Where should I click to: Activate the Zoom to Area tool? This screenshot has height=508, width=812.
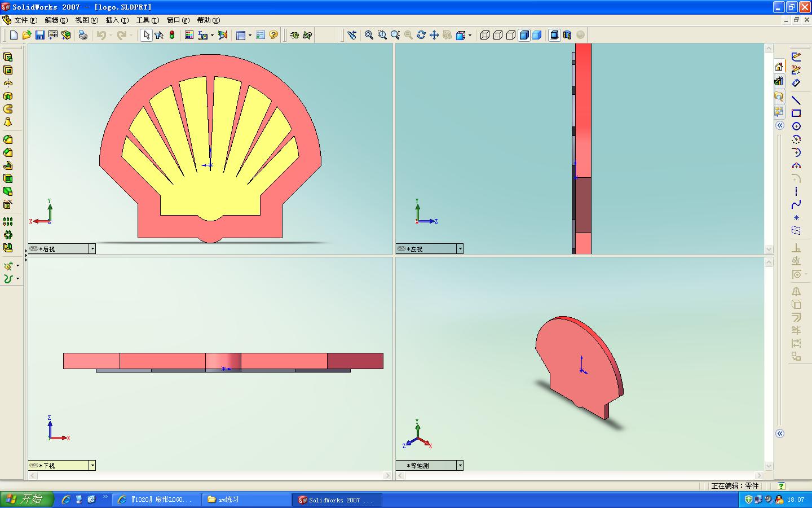pos(382,35)
